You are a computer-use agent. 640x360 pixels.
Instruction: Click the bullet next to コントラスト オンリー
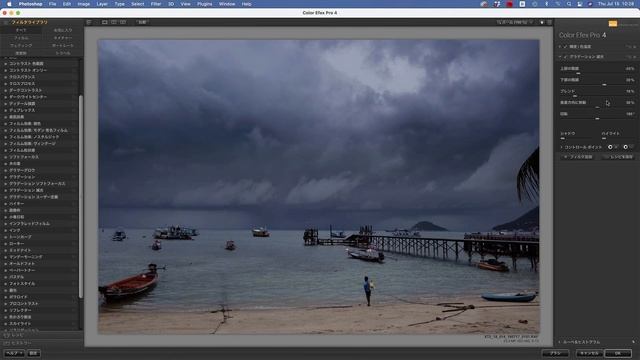coord(6,70)
